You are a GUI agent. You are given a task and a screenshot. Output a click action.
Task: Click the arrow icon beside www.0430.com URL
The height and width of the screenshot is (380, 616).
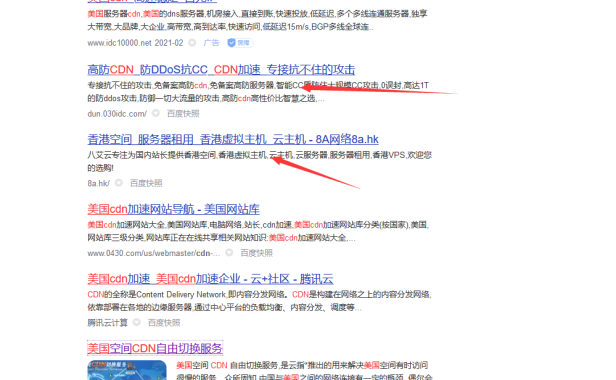click(229, 253)
